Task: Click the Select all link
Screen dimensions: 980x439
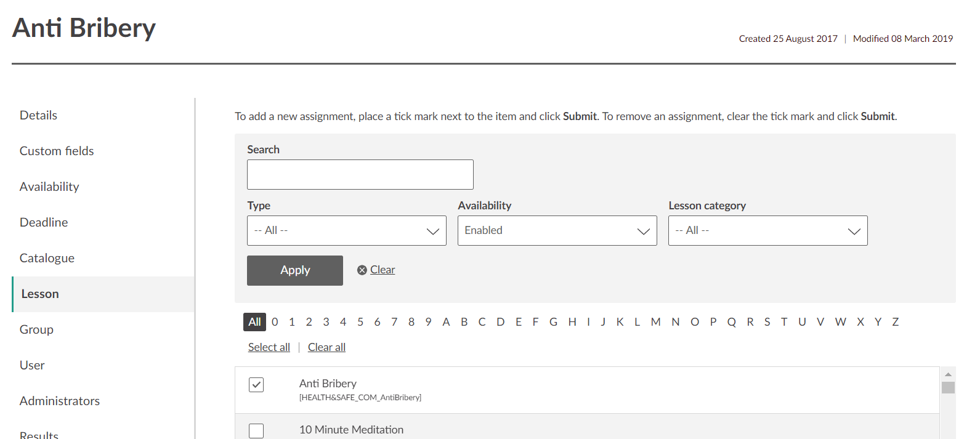Action: tap(269, 347)
